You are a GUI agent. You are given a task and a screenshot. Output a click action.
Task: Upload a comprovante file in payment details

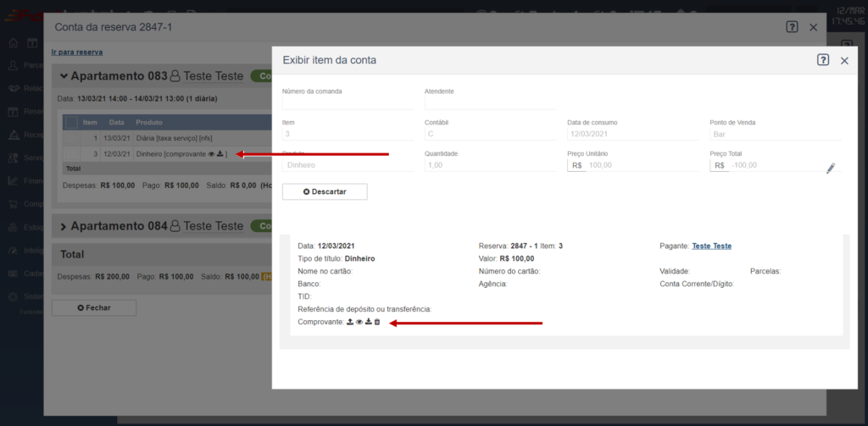(x=350, y=323)
